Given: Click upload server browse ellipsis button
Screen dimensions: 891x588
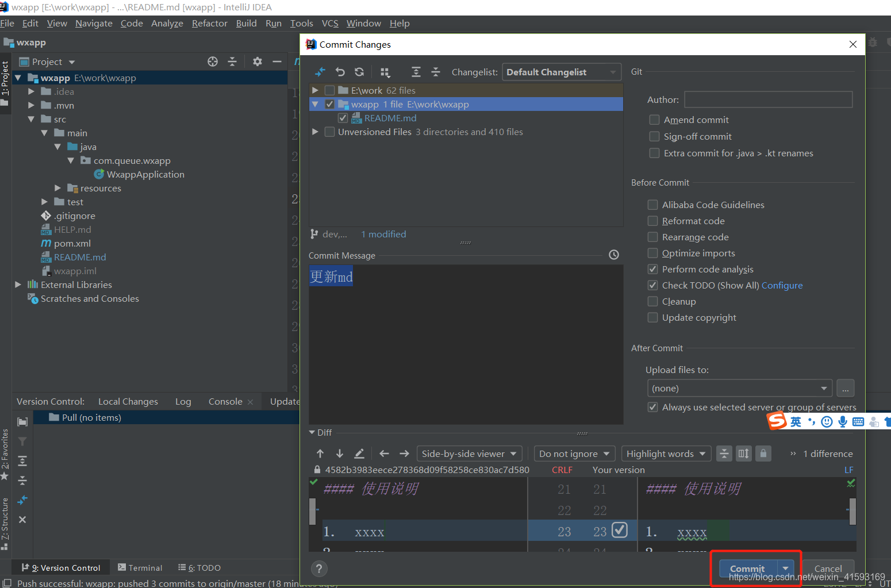Looking at the screenshot, I should pos(846,388).
